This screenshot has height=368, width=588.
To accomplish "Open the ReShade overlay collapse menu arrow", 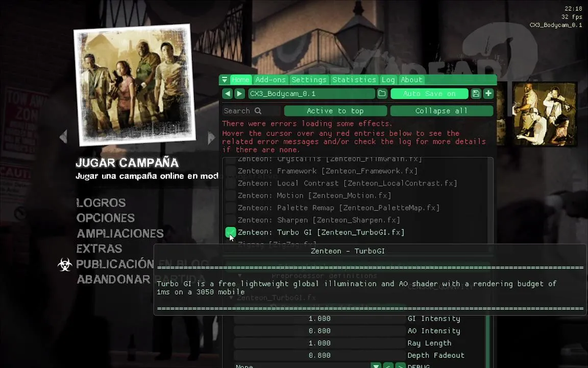I will tap(224, 80).
